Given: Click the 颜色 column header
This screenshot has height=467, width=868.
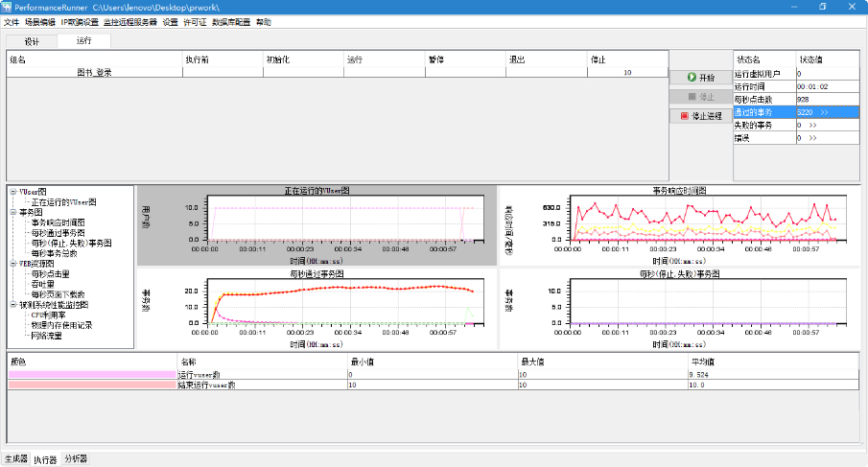Looking at the screenshot, I should (x=92, y=362).
